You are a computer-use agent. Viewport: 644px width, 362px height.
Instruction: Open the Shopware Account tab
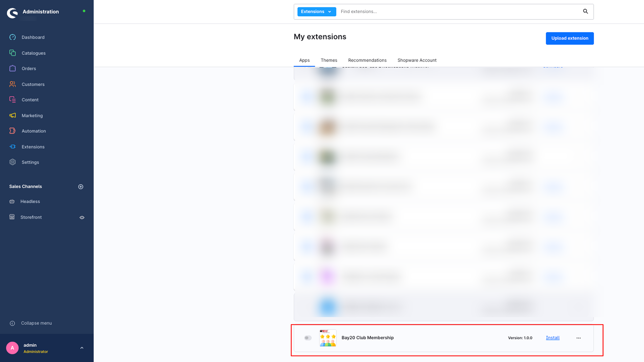pyautogui.click(x=417, y=60)
